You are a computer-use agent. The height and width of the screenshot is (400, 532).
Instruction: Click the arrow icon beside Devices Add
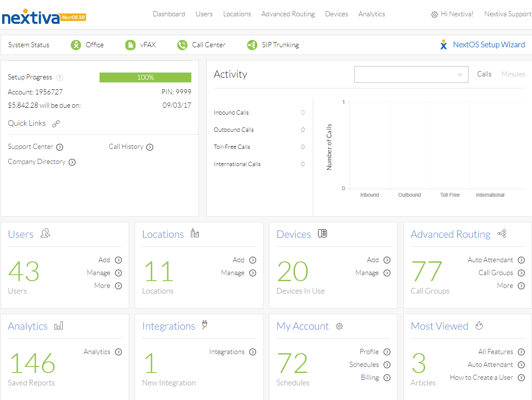coord(387,260)
